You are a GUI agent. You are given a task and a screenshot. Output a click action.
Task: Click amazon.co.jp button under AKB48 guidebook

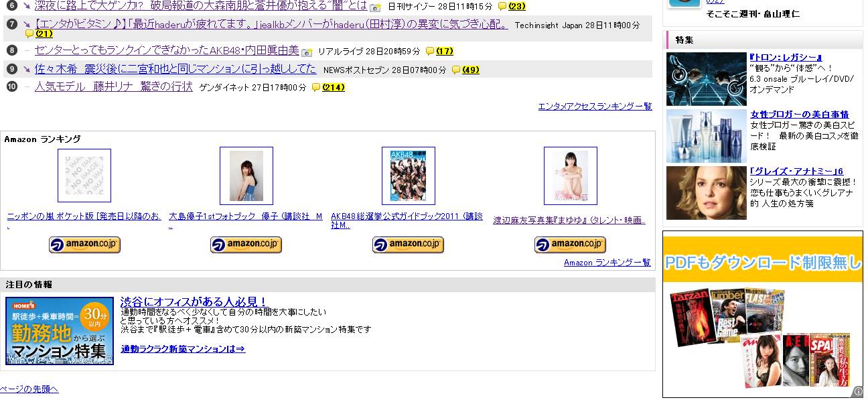(x=408, y=245)
